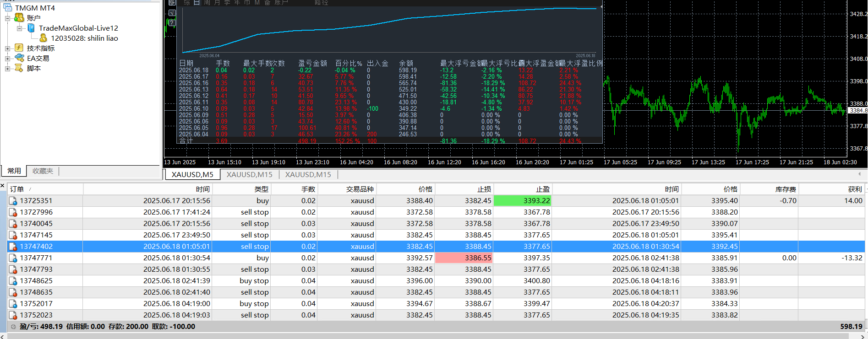Open XAUUSD,M15 tab adjacent to XAUUSD,M5
Image resolution: width=868 pixels, height=339 pixels.
tap(249, 174)
